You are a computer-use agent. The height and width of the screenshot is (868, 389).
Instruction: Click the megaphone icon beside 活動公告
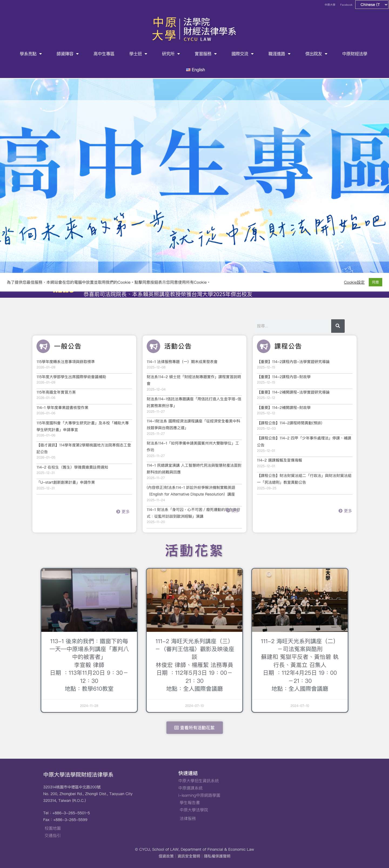[153, 346]
